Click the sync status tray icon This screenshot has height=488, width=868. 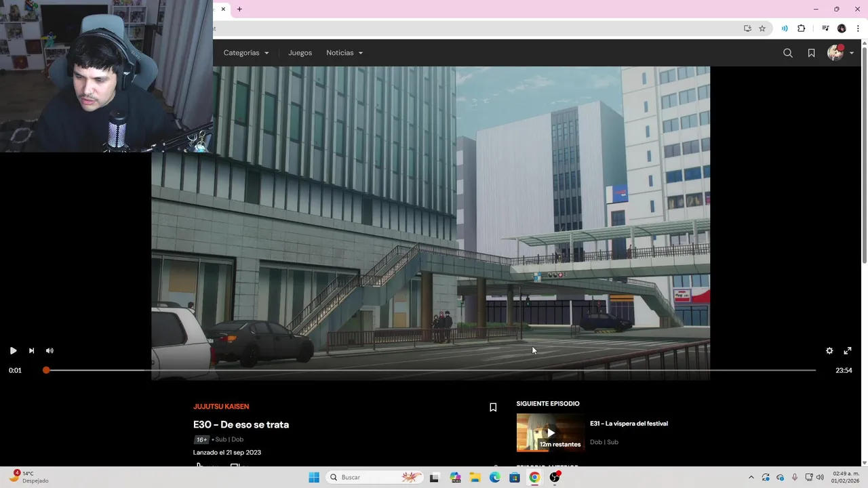(766, 477)
